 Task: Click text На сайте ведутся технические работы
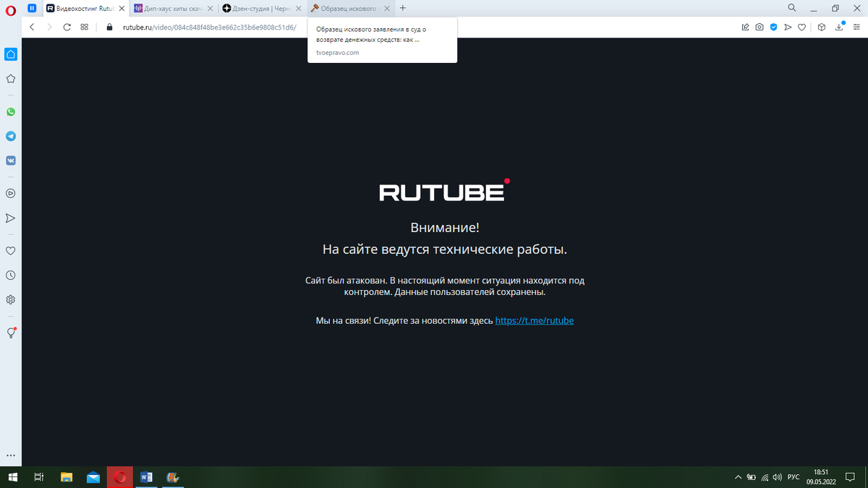[x=445, y=249]
